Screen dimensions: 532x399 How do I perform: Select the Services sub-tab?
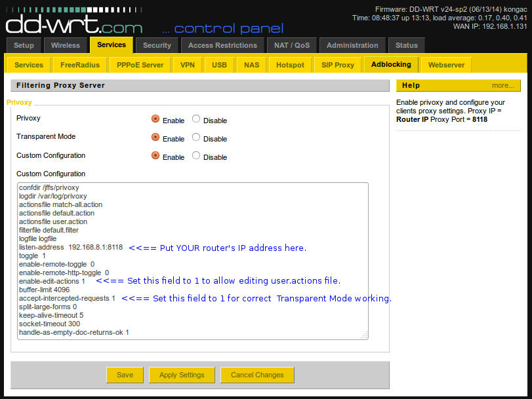tap(29, 65)
